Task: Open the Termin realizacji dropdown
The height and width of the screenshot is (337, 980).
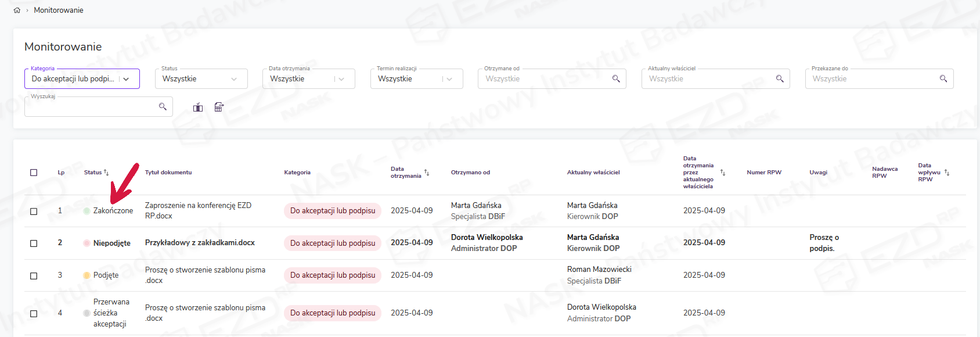Action: pos(449,79)
